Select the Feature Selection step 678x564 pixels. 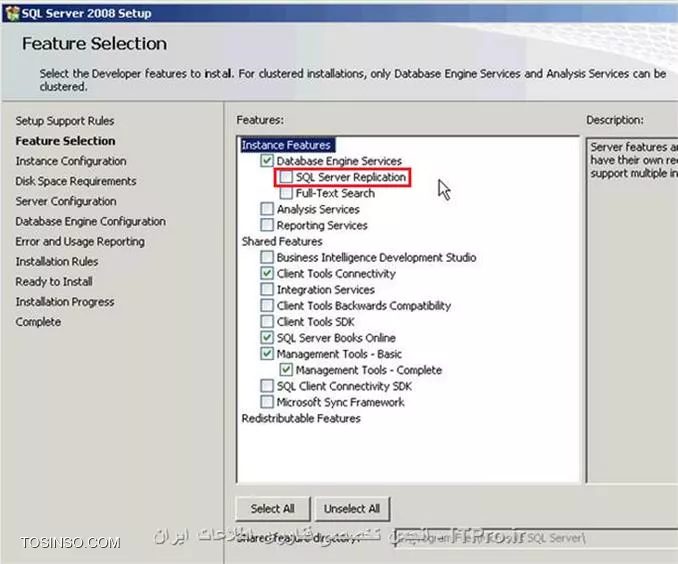[x=65, y=141]
